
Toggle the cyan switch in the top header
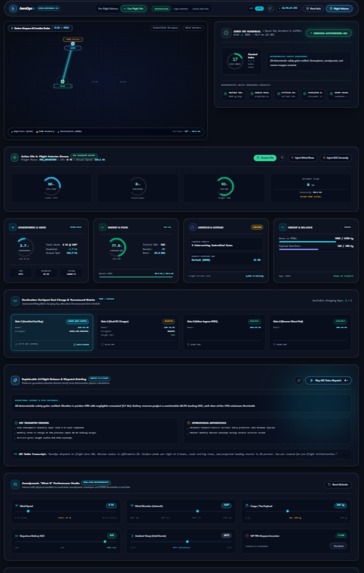[259, 8]
